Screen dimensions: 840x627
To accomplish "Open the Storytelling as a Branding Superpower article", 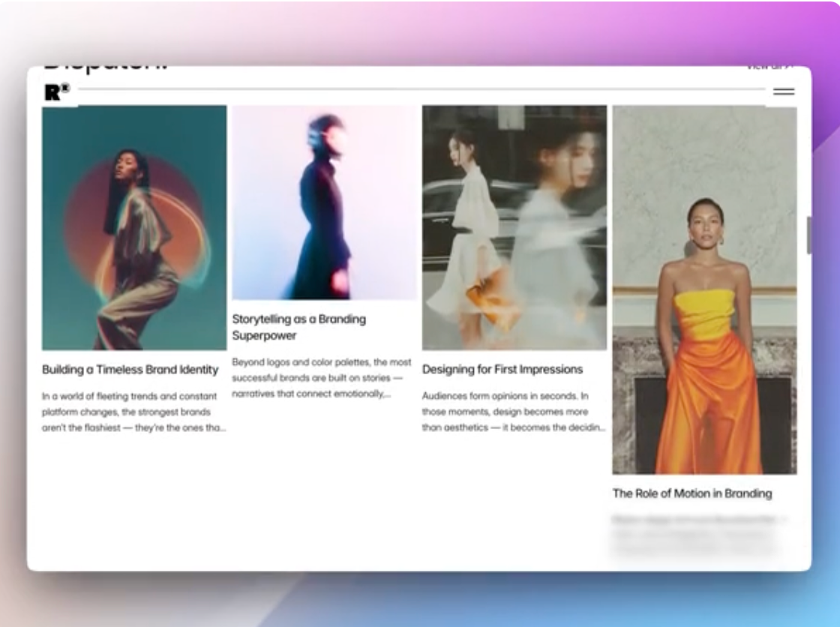I will pos(301,326).
